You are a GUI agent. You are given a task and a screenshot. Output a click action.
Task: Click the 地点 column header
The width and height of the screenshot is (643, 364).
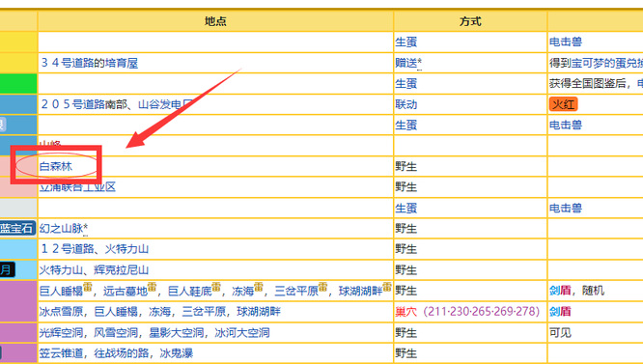(x=215, y=21)
